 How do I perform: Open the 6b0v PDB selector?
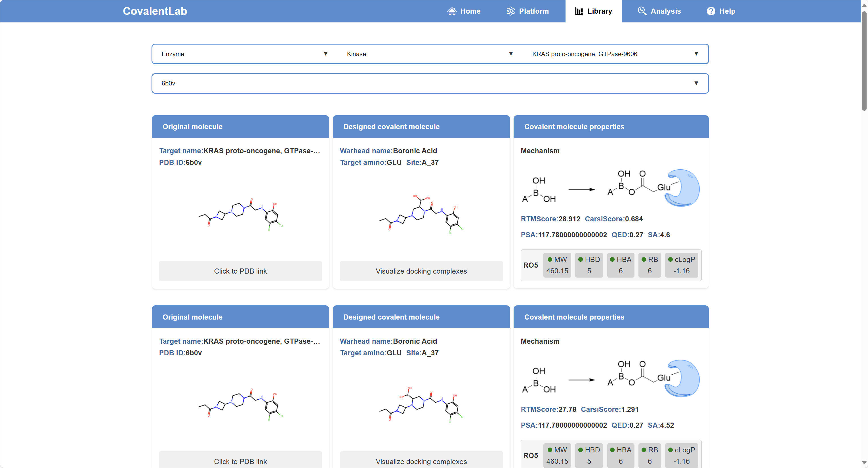(x=430, y=83)
